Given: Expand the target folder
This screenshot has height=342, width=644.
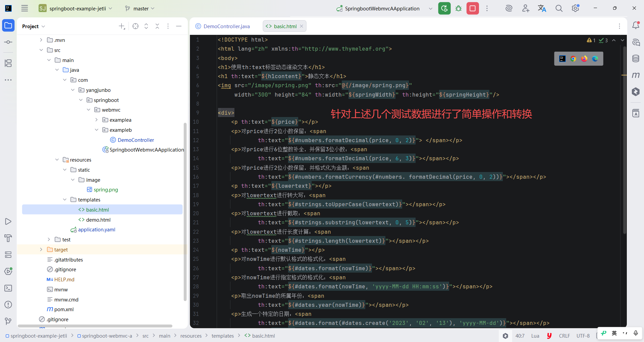Looking at the screenshot, I should pos(41,249).
